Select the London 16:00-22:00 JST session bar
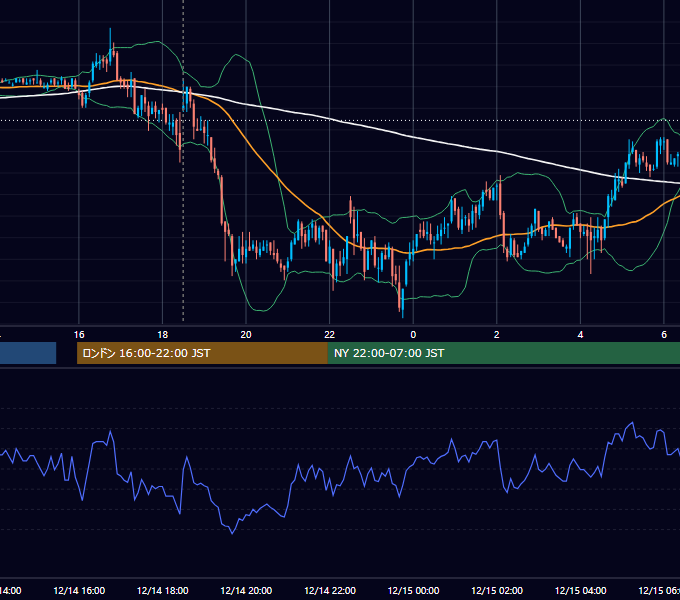Image resolution: width=680 pixels, height=600 pixels. (x=202, y=353)
